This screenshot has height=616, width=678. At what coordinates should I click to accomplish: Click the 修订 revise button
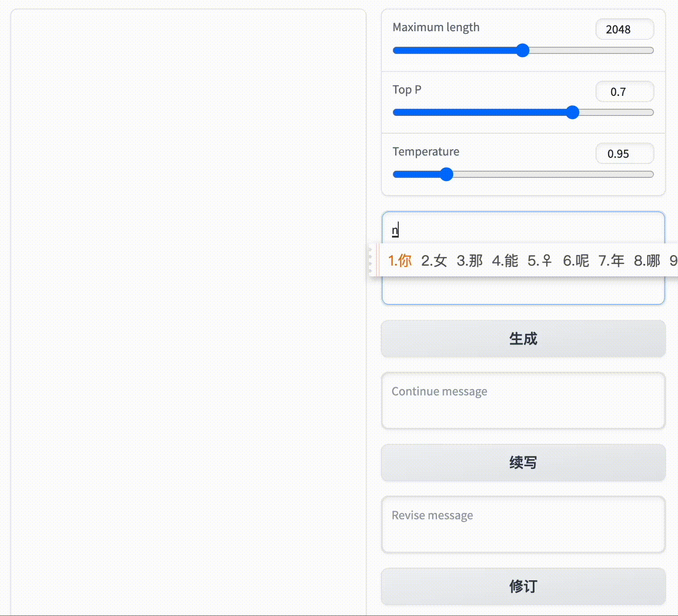(x=523, y=586)
